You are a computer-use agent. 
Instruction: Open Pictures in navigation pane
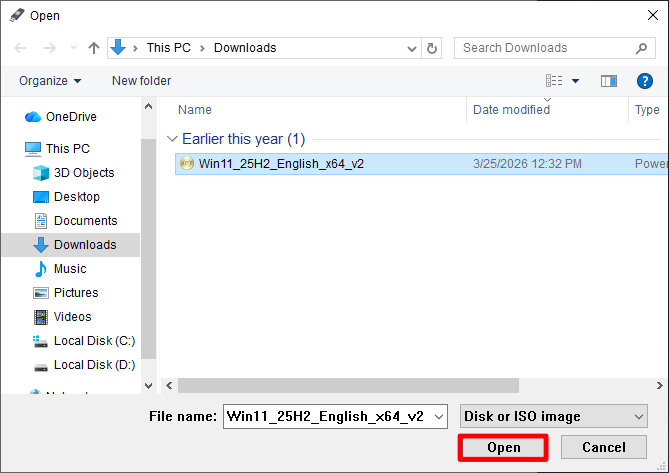pos(76,293)
